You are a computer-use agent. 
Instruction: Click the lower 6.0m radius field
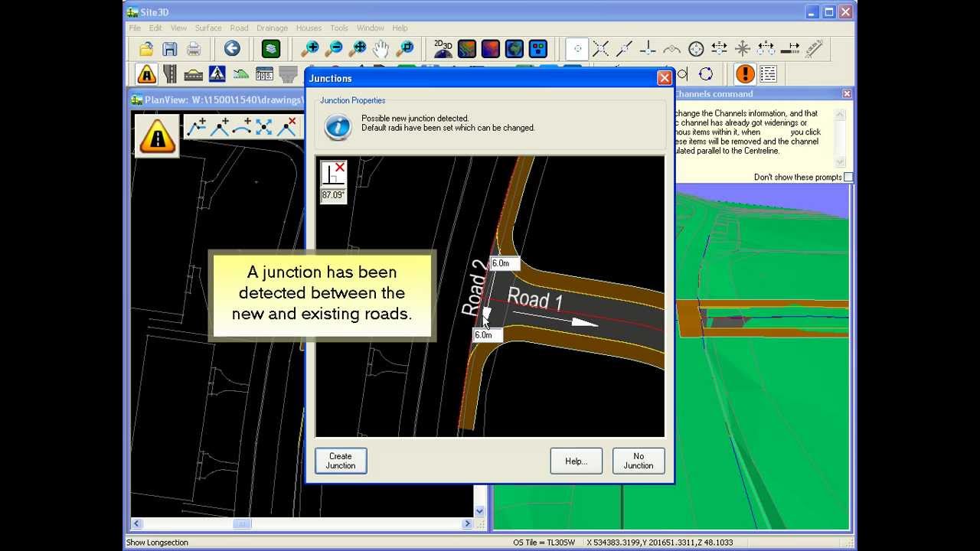(x=487, y=335)
